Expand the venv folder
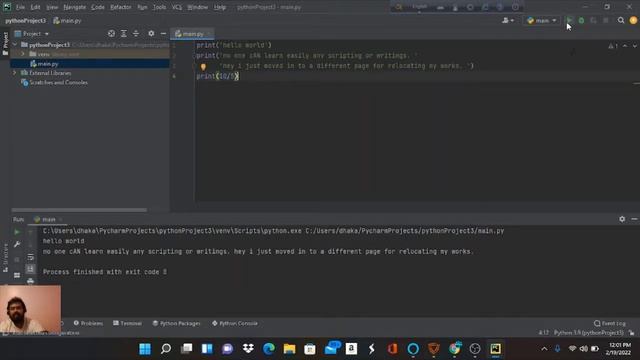Image resolution: width=640 pixels, height=360 pixels. click(x=23, y=54)
